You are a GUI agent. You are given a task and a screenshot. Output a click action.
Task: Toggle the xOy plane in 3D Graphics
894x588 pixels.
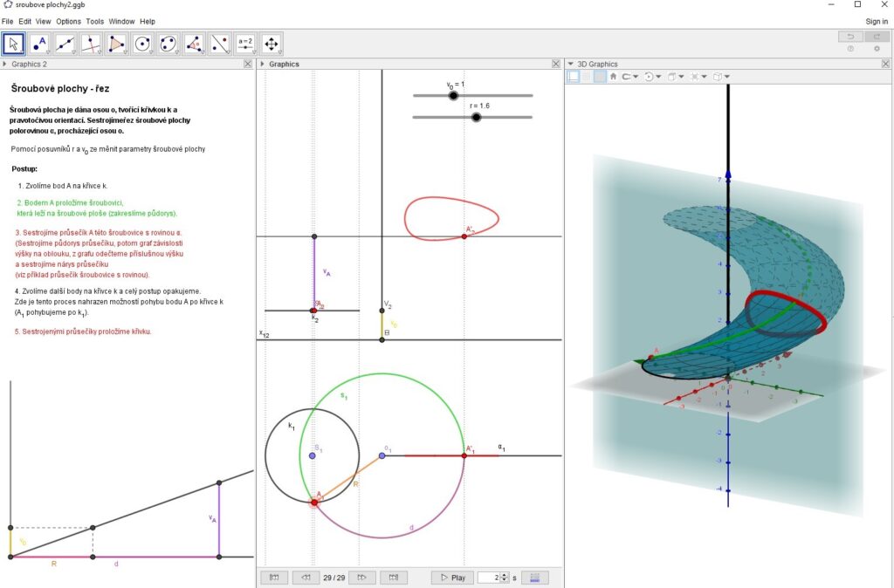[x=600, y=77]
